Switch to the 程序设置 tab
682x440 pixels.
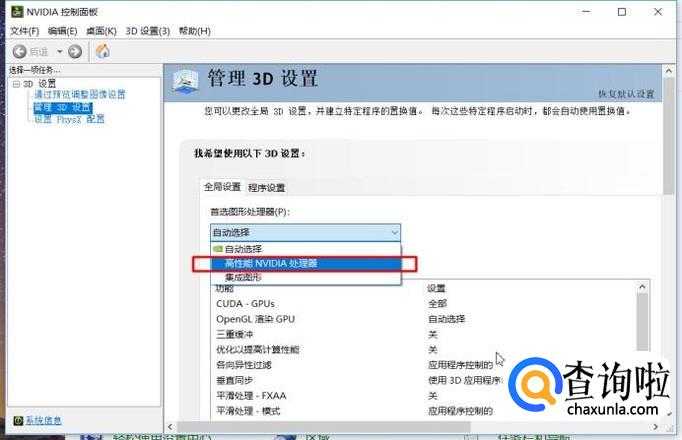pos(267,187)
